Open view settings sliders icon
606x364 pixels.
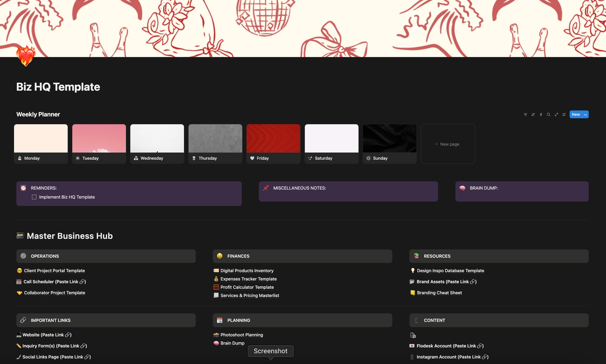pyautogui.click(x=564, y=114)
